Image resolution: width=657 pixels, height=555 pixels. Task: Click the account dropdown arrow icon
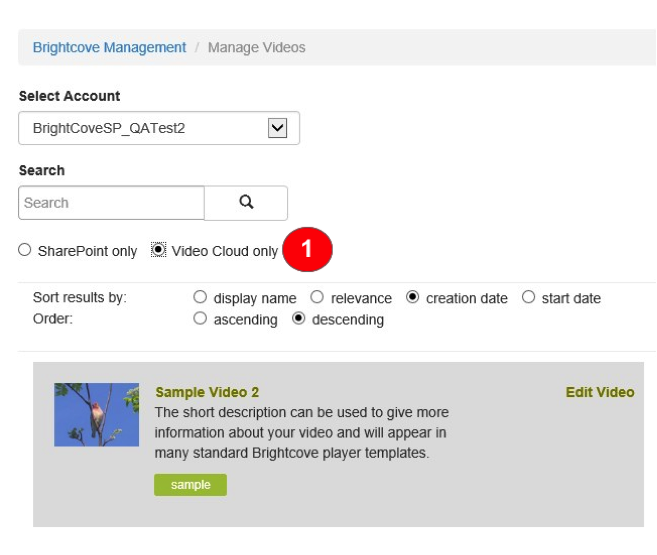pos(278,128)
